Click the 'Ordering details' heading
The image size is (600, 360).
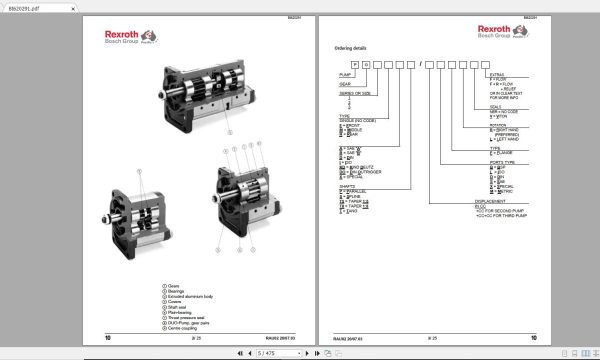[x=350, y=48]
